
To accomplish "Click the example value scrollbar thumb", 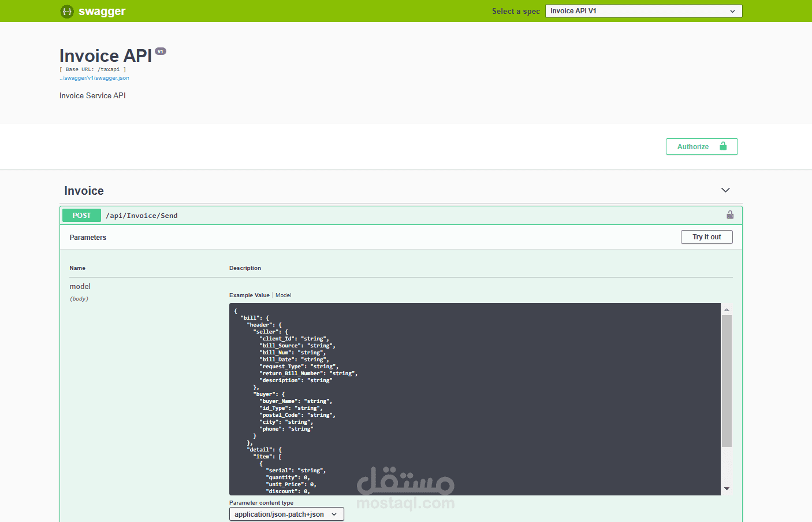I will point(727,381).
